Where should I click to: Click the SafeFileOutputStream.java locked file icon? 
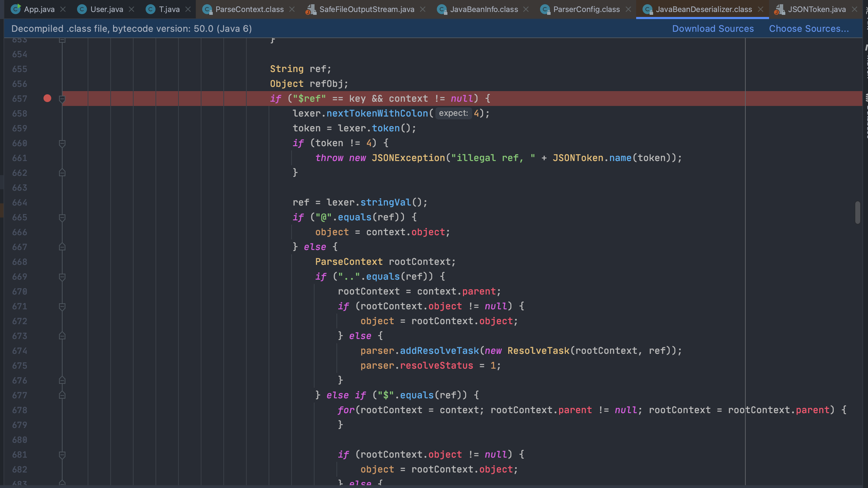pos(311,10)
